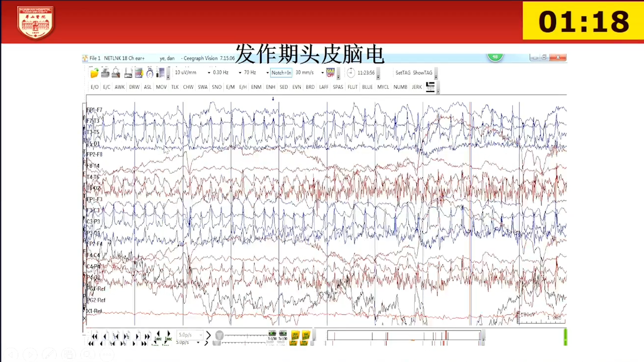Image resolution: width=644 pixels, height=362 pixels.
Task: Click the MPEG video export icon
Action: click(x=128, y=72)
